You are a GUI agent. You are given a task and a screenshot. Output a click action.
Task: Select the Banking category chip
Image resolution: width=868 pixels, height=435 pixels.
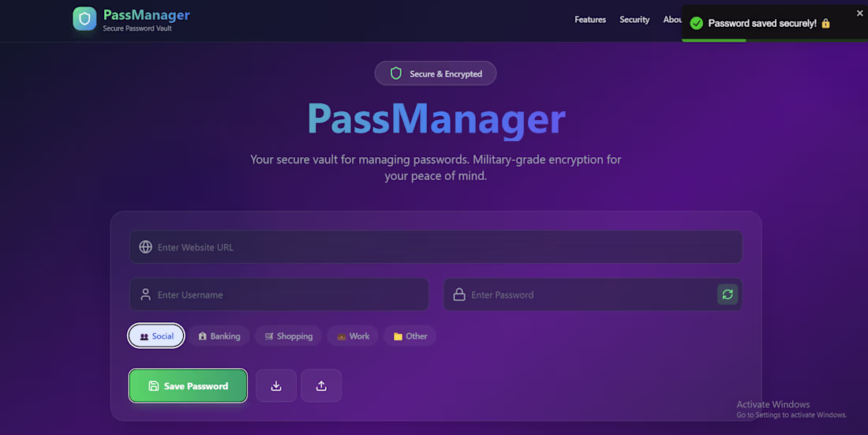coord(219,336)
